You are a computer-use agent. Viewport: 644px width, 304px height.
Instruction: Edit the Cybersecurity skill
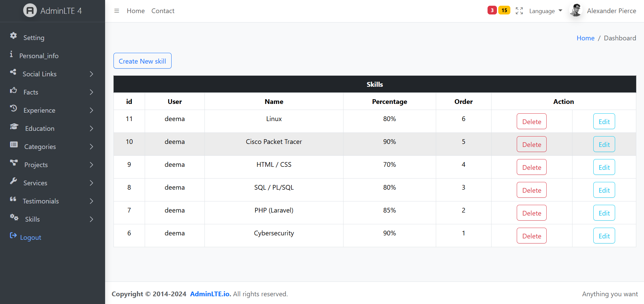604,236
